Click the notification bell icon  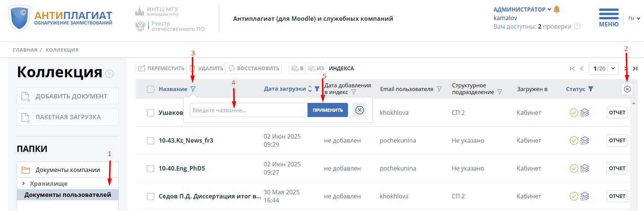[x=556, y=9]
